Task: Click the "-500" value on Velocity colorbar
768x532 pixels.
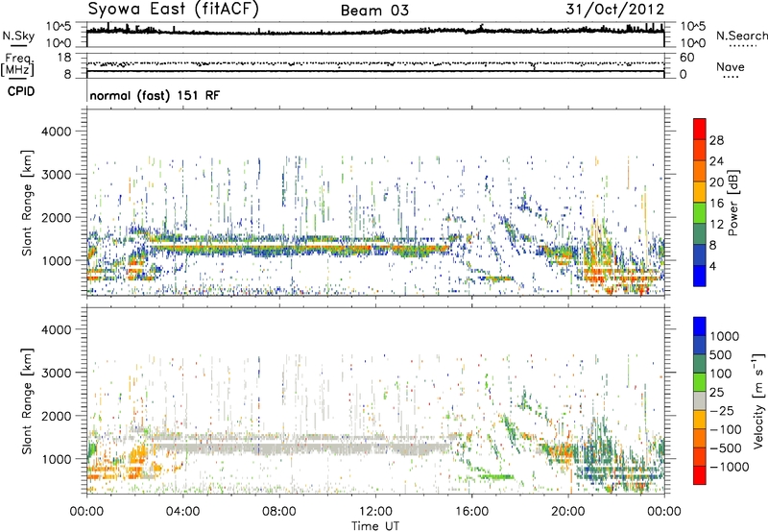Action: [x=726, y=447]
